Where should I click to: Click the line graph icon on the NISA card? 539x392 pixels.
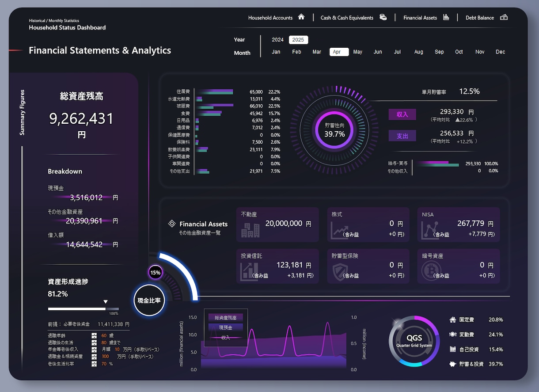click(430, 230)
